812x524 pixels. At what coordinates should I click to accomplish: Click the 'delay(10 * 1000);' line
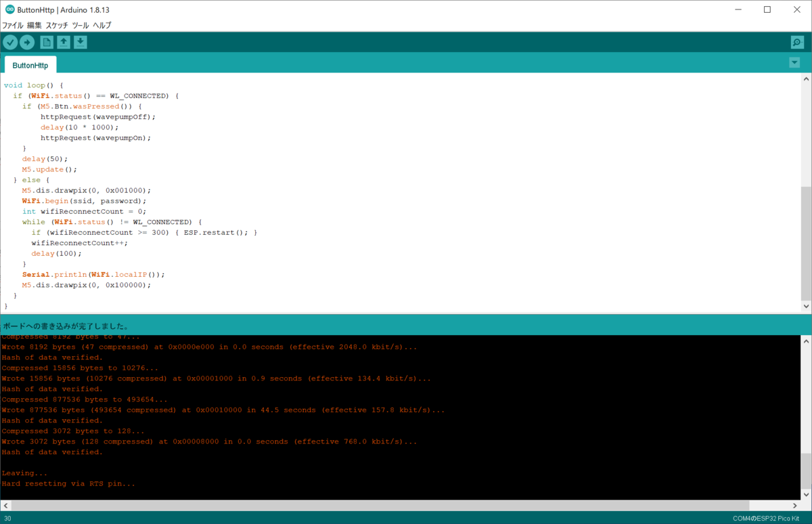coord(79,127)
